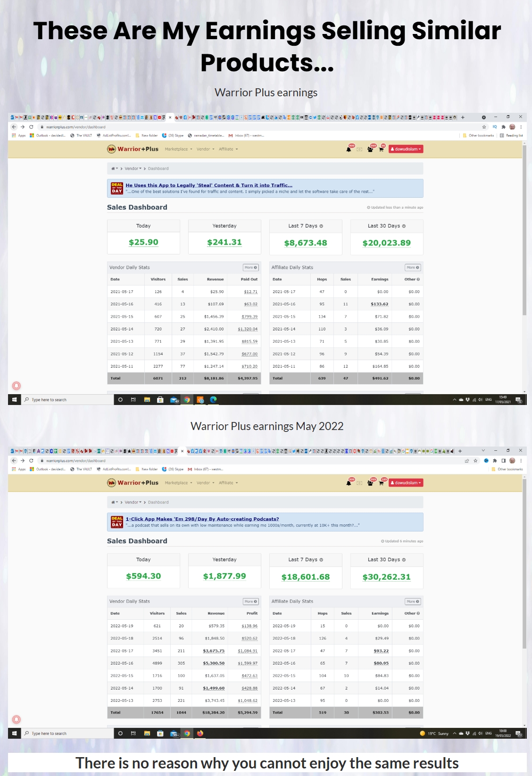Click the Microsoft Edge icon in the upper taskbar
532x776 pixels.
(213, 400)
